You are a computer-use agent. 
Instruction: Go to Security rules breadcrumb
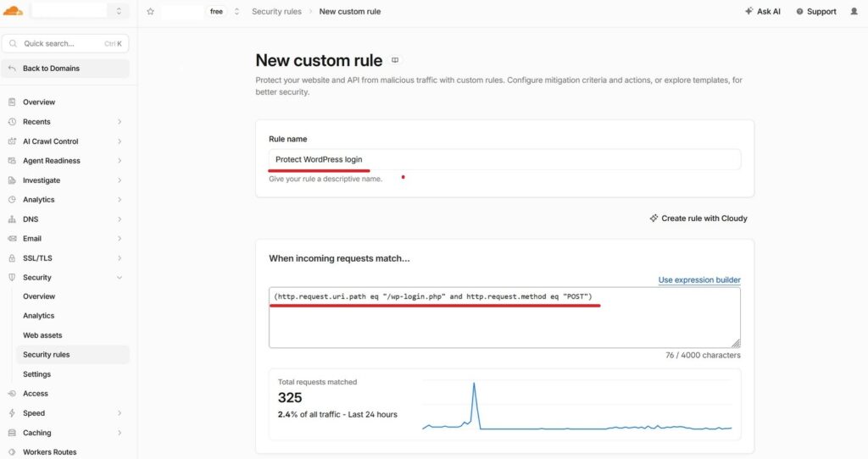tap(276, 12)
